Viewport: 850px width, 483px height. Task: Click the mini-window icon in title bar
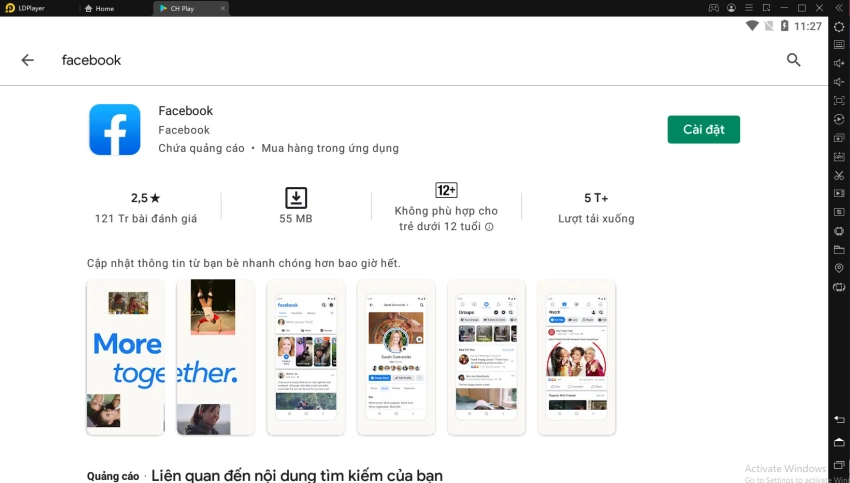767,8
